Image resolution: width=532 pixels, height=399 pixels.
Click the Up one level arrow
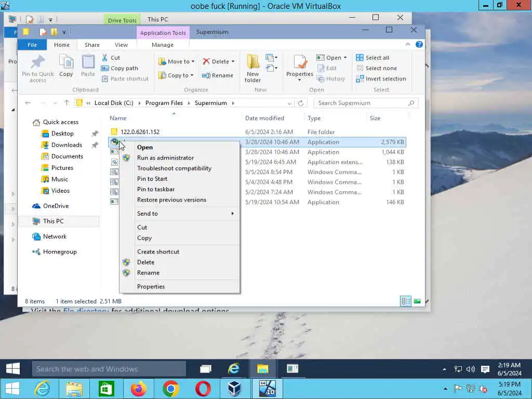tap(66, 103)
